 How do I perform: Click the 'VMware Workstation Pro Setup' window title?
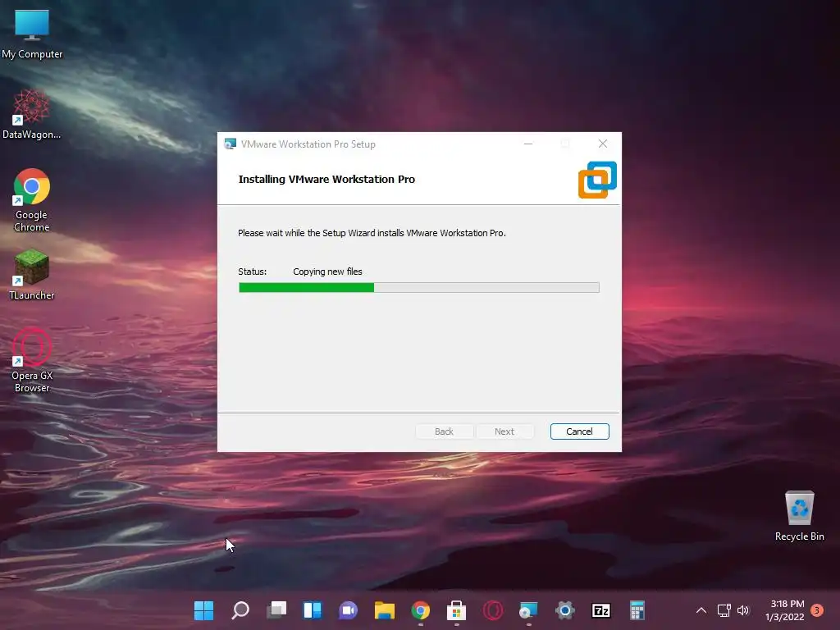coord(308,144)
